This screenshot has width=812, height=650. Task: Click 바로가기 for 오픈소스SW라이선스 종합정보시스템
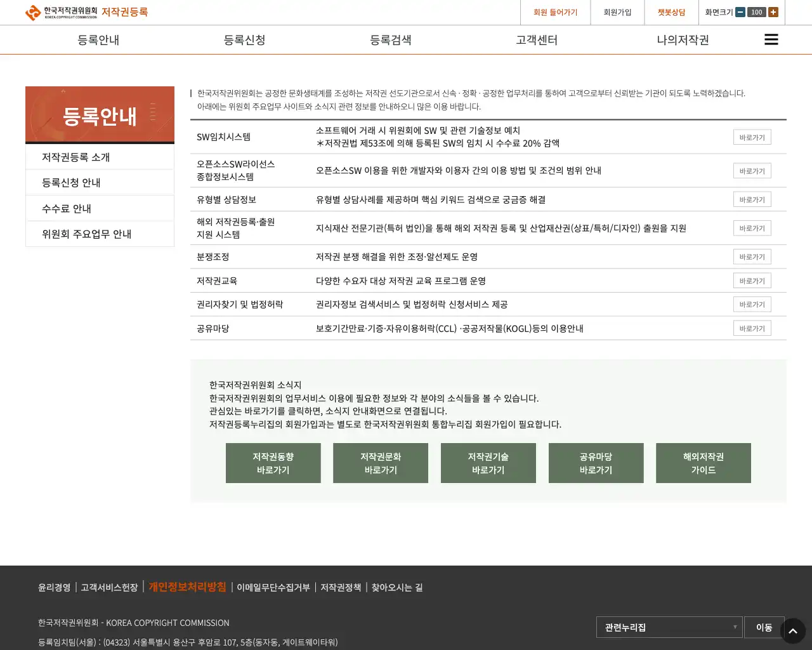tap(752, 171)
